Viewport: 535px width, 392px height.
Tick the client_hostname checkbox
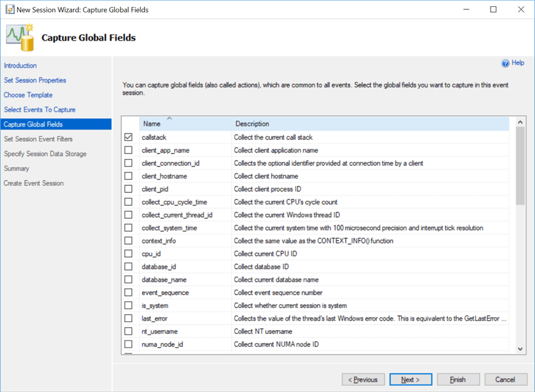click(x=128, y=176)
